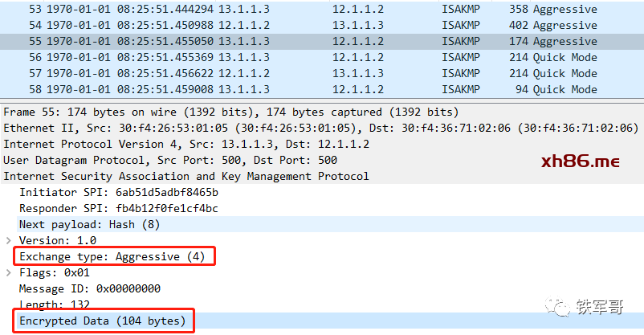This screenshot has height=335, width=644.
Task: Click the Next payload: Hash (8) field
Action: 89,224
